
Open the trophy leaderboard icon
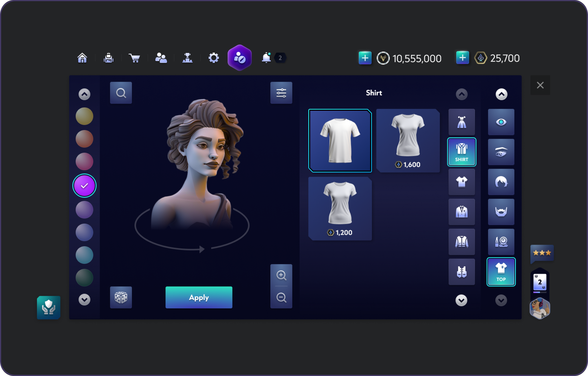tap(187, 58)
